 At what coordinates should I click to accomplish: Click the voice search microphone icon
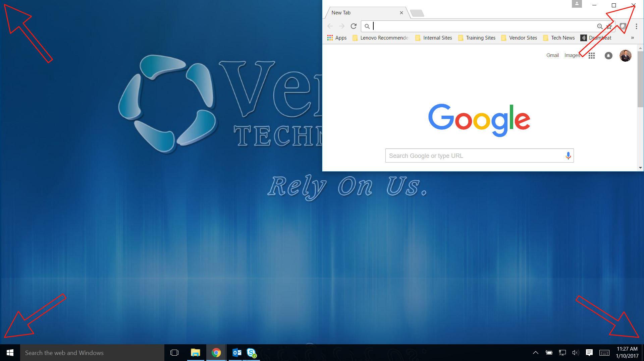coord(568,156)
